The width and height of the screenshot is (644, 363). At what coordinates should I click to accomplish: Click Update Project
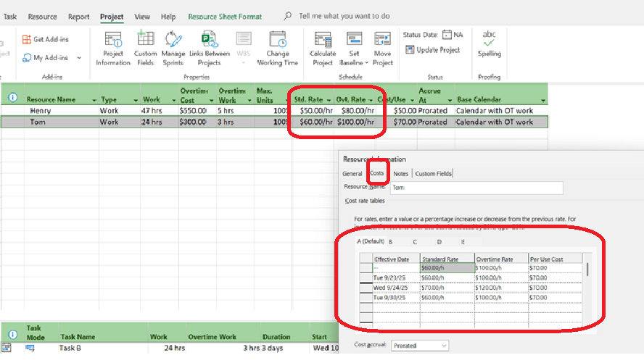[432, 49]
